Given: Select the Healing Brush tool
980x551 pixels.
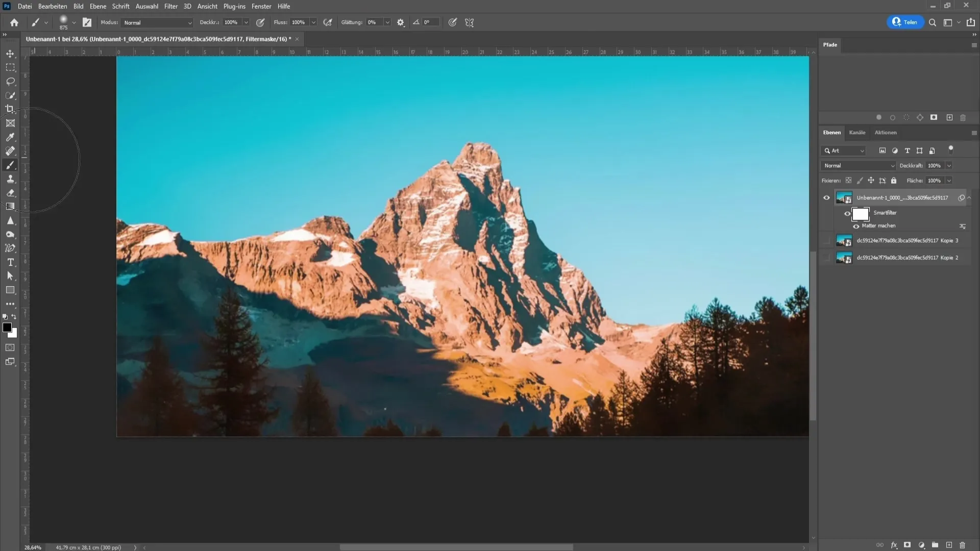Looking at the screenshot, I should click(9, 151).
